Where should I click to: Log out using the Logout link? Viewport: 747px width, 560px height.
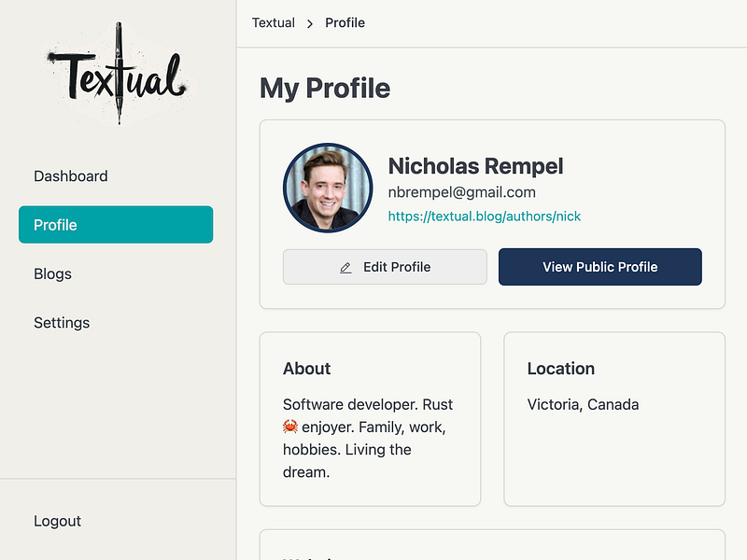click(x=58, y=521)
